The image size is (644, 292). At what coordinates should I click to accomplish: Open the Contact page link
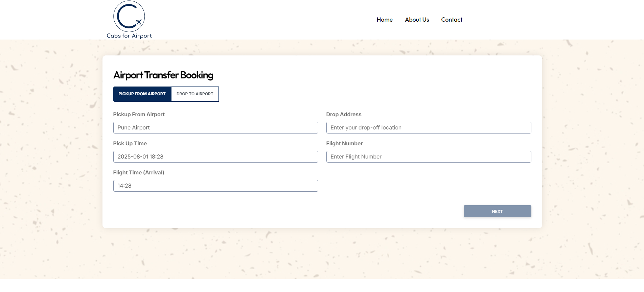tap(452, 20)
